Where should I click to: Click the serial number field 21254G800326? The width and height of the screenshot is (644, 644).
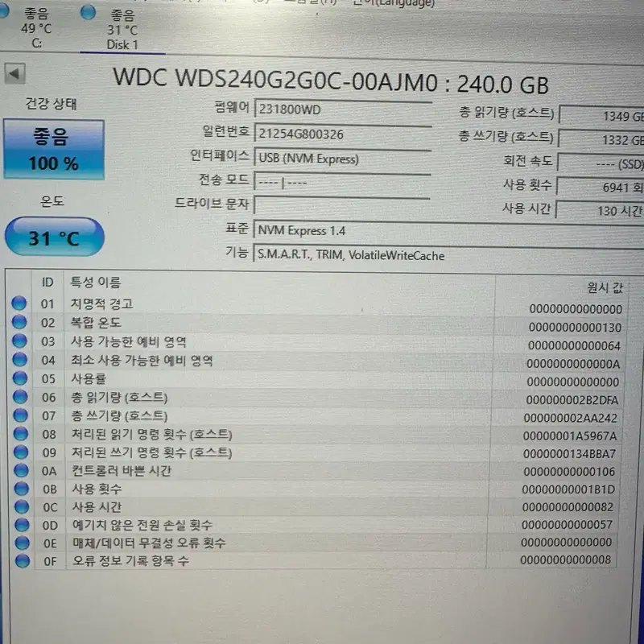click(x=343, y=134)
